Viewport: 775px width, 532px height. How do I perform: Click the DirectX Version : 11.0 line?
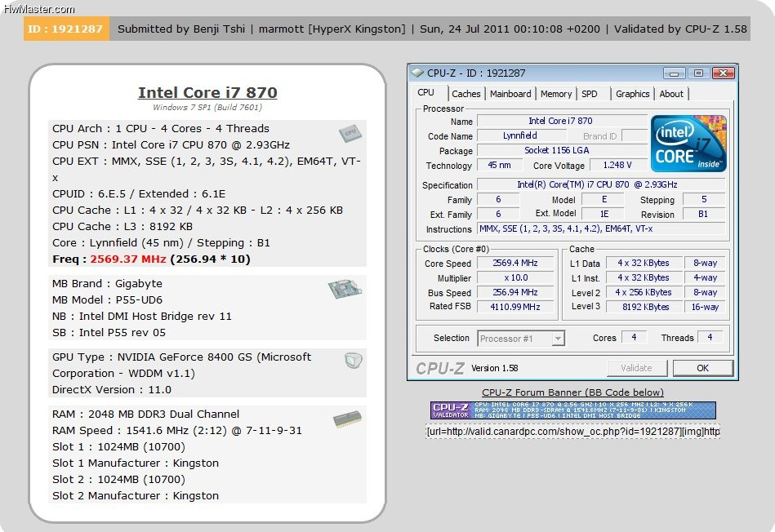pyautogui.click(x=112, y=390)
